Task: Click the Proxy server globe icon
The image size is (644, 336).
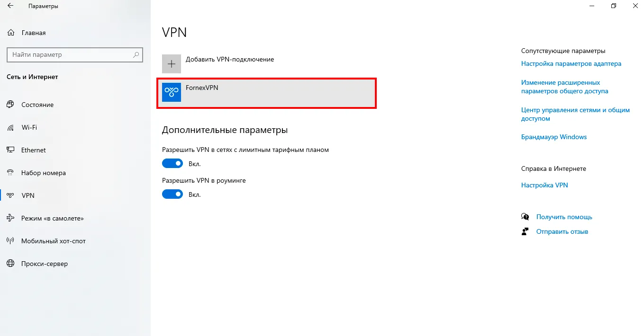Action: pos(10,264)
